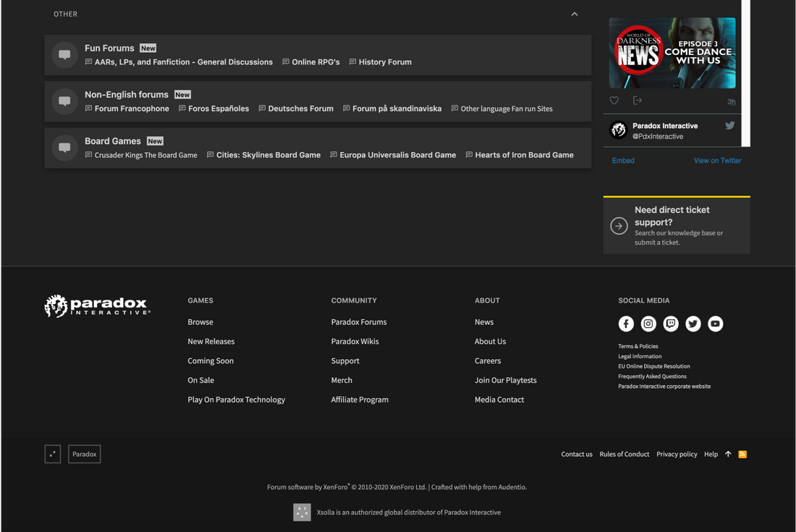This screenshot has height=532, width=796.
Task: Open Cities: Skylines Board Game subforum
Action: click(268, 155)
